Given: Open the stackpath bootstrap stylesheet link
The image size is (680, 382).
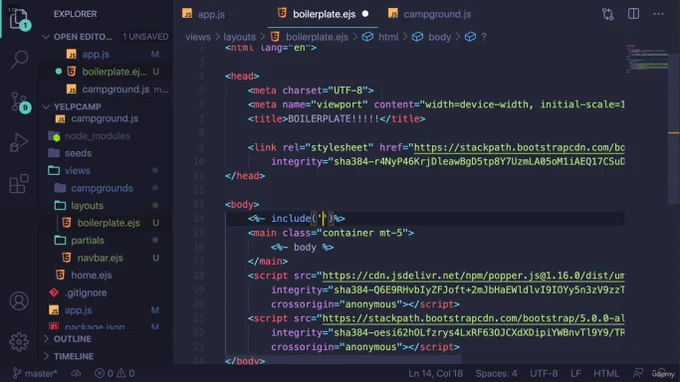Looking at the screenshot, I should 519,147.
